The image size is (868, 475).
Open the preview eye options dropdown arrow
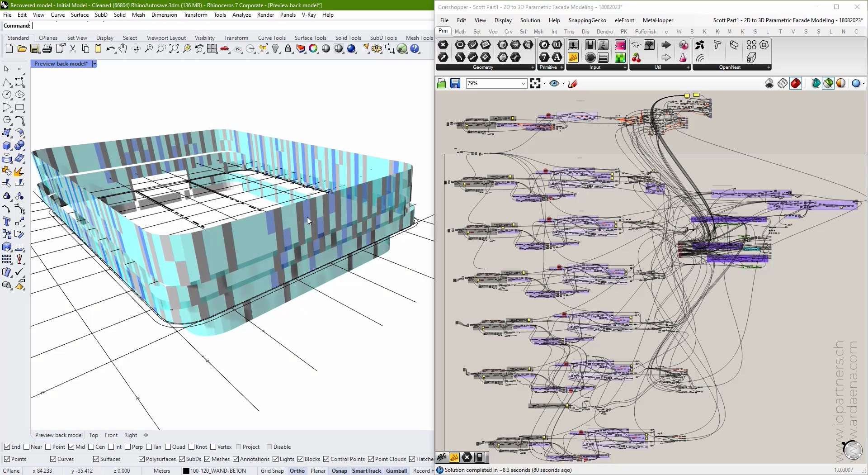tap(563, 83)
